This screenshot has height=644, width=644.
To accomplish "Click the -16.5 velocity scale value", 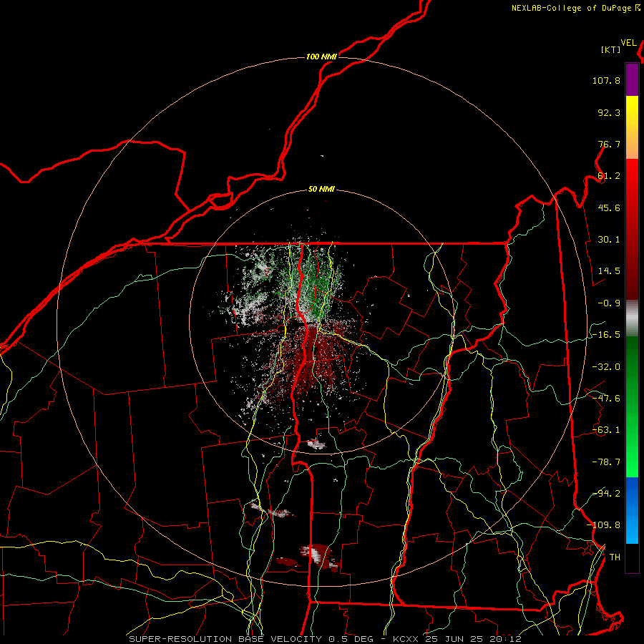I will click(x=606, y=335).
